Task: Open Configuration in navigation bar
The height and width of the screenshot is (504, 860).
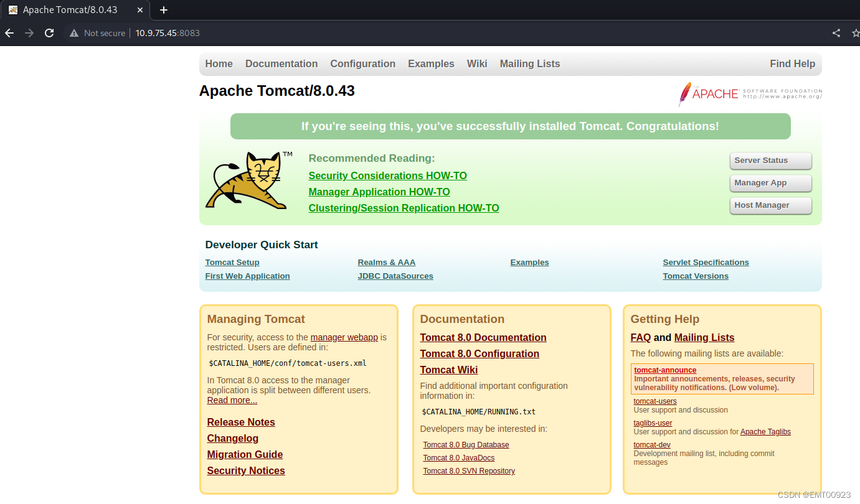Action: click(x=363, y=63)
